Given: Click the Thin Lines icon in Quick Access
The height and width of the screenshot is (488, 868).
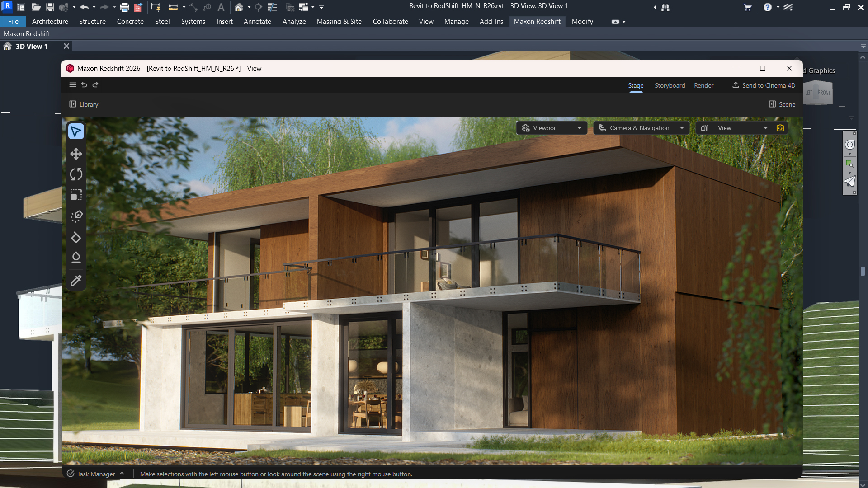Looking at the screenshot, I should [272, 7].
